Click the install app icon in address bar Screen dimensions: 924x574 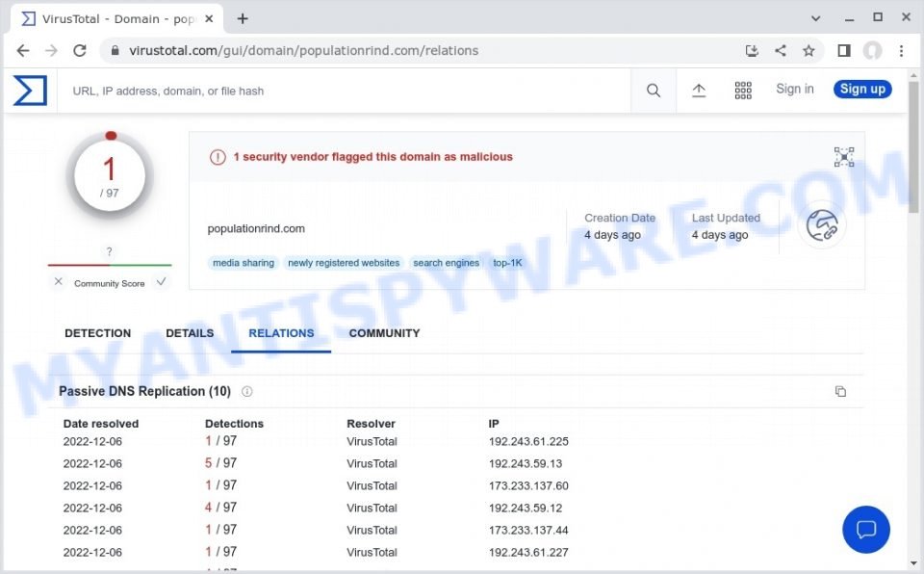point(752,51)
